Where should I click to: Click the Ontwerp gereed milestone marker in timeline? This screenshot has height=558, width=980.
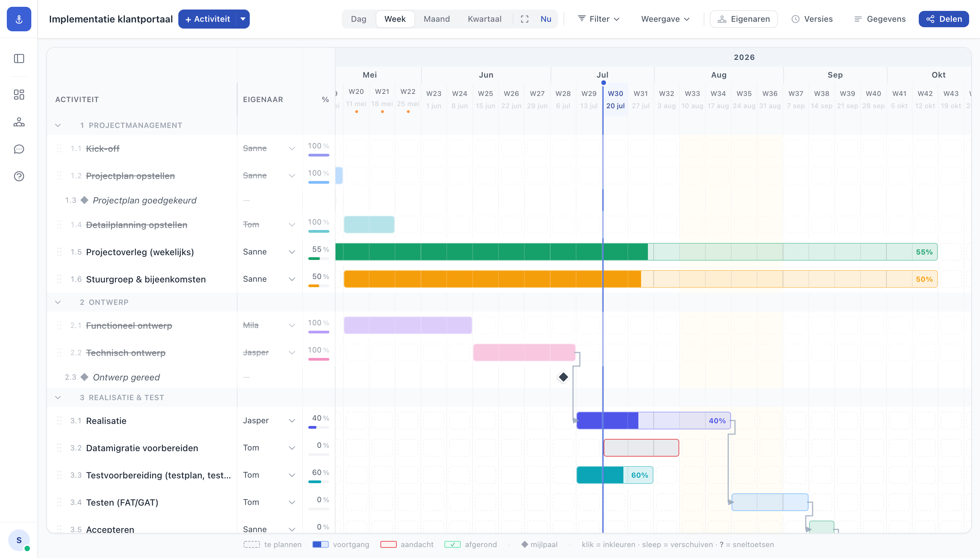(x=563, y=377)
